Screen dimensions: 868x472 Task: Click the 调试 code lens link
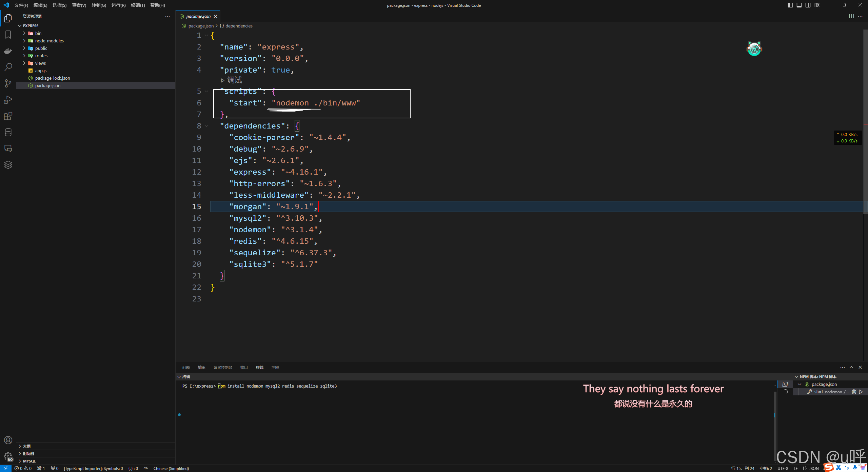coord(234,80)
